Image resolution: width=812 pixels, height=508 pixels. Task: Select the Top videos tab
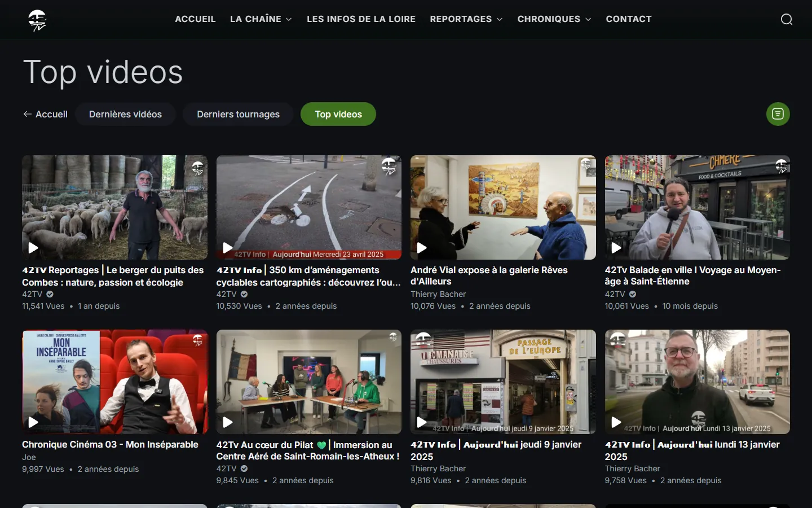coord(338,114)
